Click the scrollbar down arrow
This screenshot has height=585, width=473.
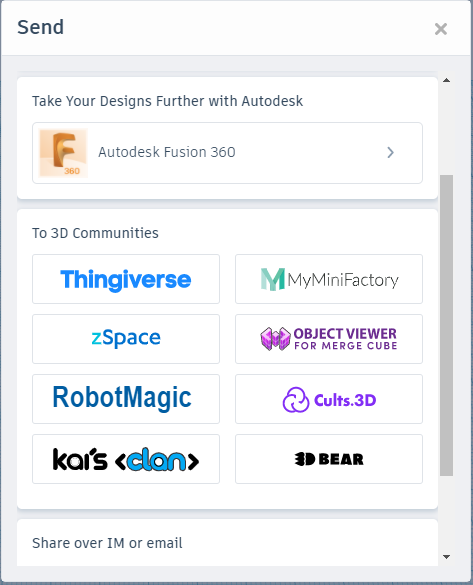tap(447, 557)
